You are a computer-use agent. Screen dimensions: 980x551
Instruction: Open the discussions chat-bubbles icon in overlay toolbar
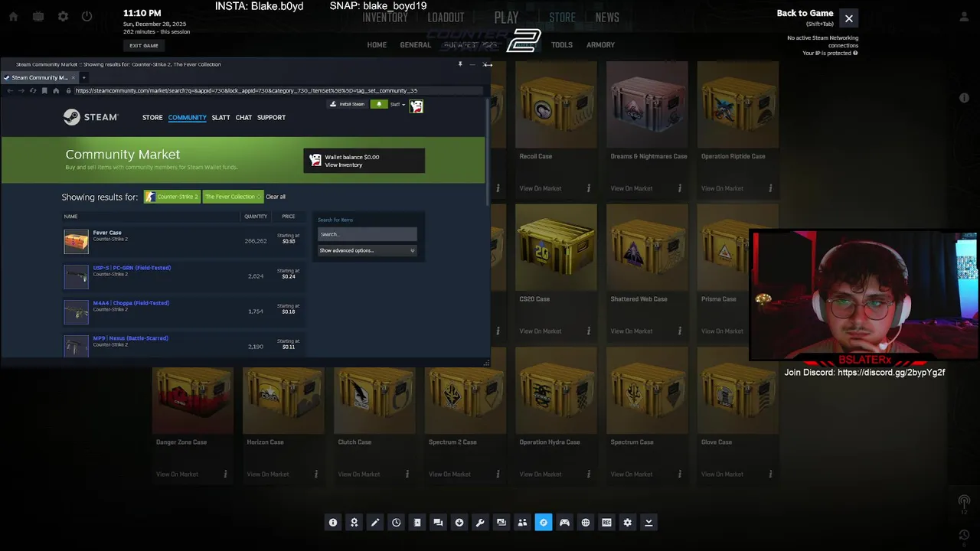[438, 523]
